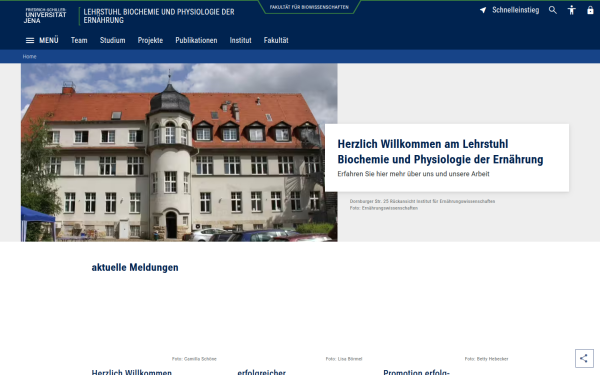Click the Lehrstuhl Biochemie und Physiologie title

pyautogui.click(x=159, y=16)
